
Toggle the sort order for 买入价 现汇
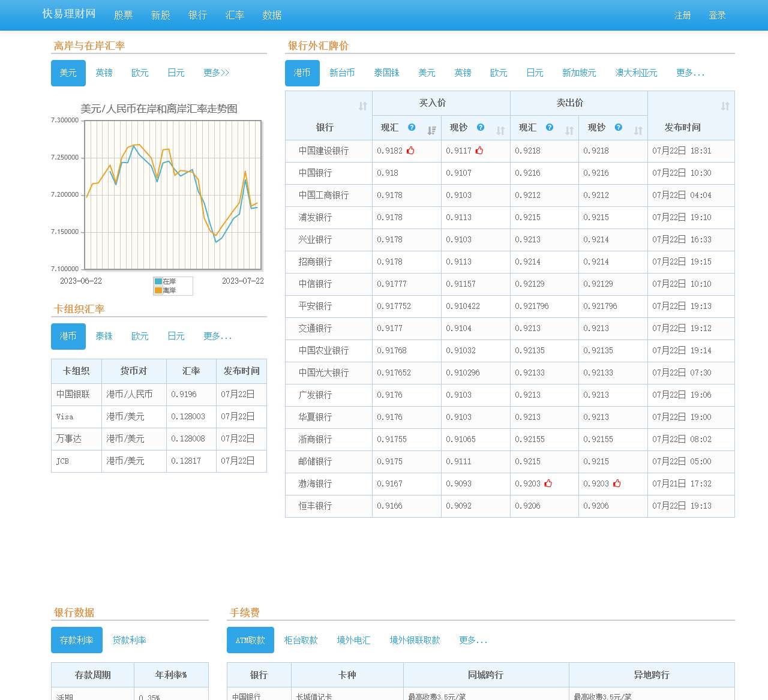click(x=431, y=131)
